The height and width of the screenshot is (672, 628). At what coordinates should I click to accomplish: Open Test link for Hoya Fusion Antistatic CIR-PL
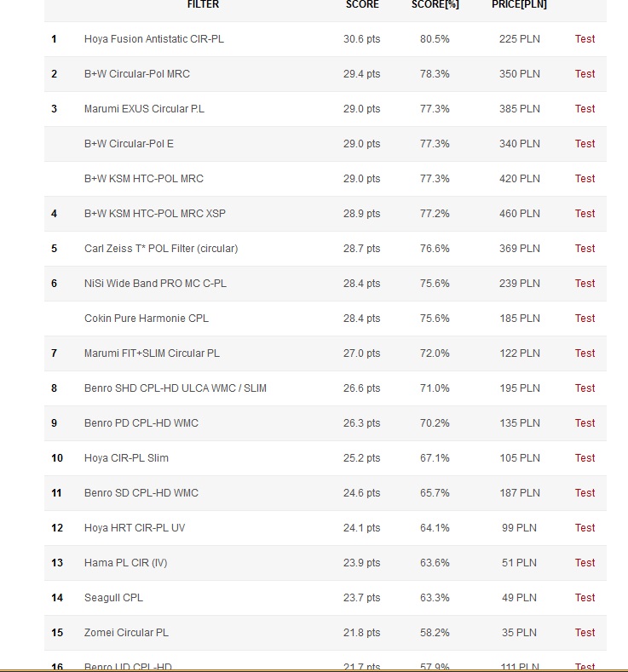click(585, 39)
